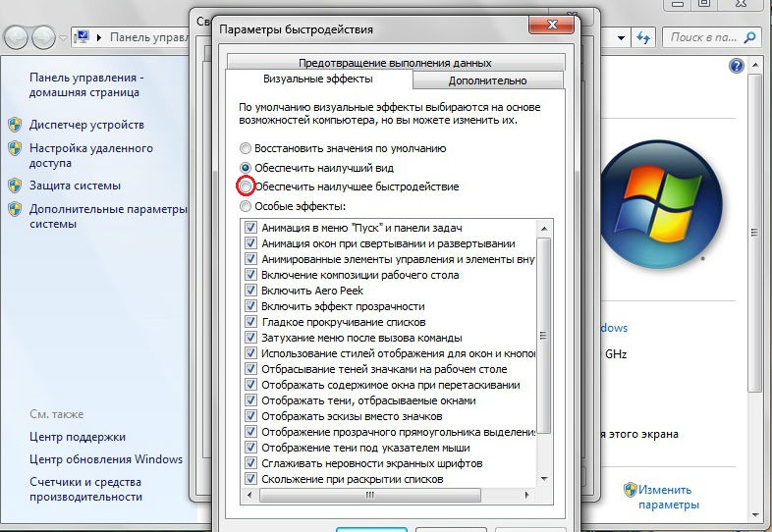Image resolution: width=772 pixels, height=532 pixels.
Task: Open Счетчики и средства производительности link
Action: (x=85, y=489)
